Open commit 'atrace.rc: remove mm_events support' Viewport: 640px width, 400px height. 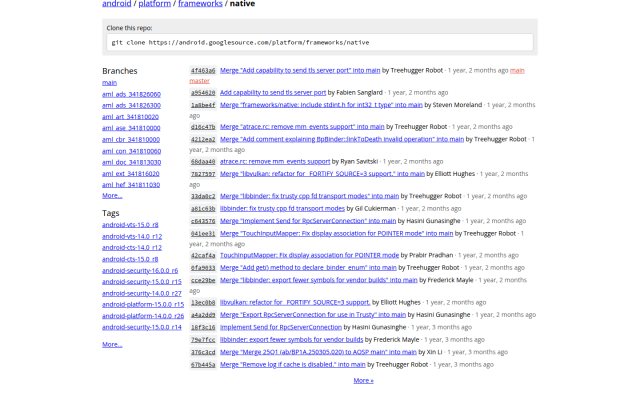tap(275, 162)
